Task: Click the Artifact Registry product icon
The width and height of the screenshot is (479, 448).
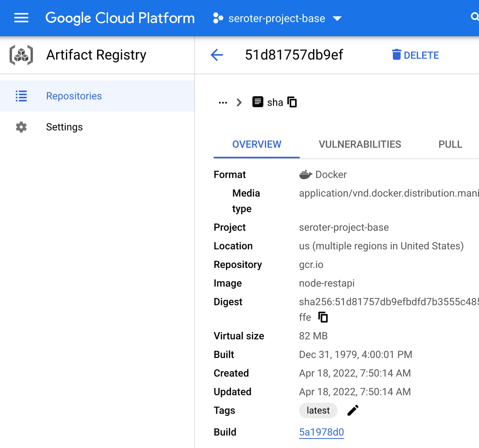Action: pyautogui.click(x=21, y=55)
